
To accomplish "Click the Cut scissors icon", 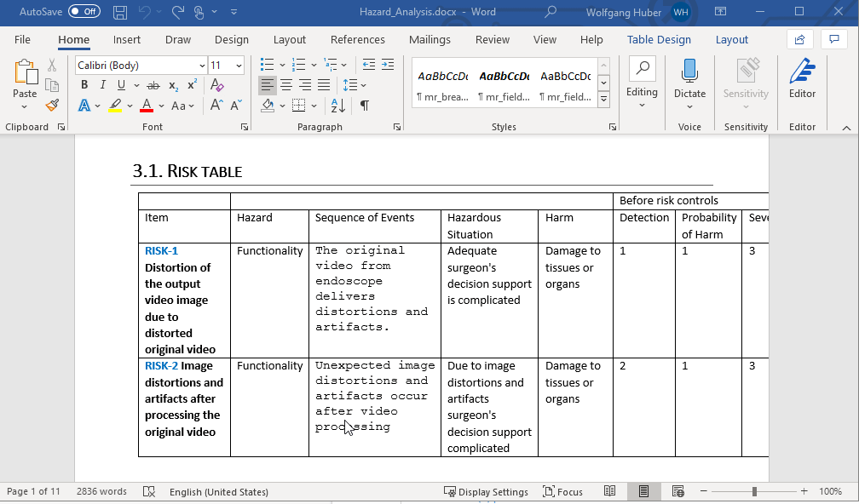I will pyautogui.click(x=52, y=66).
